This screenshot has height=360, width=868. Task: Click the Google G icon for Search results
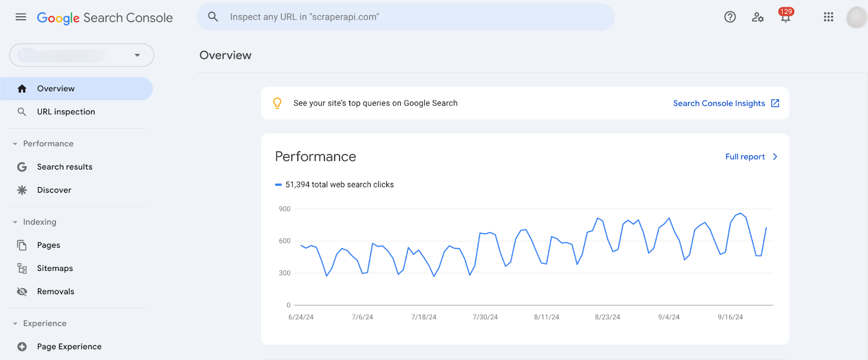(22, 167)
